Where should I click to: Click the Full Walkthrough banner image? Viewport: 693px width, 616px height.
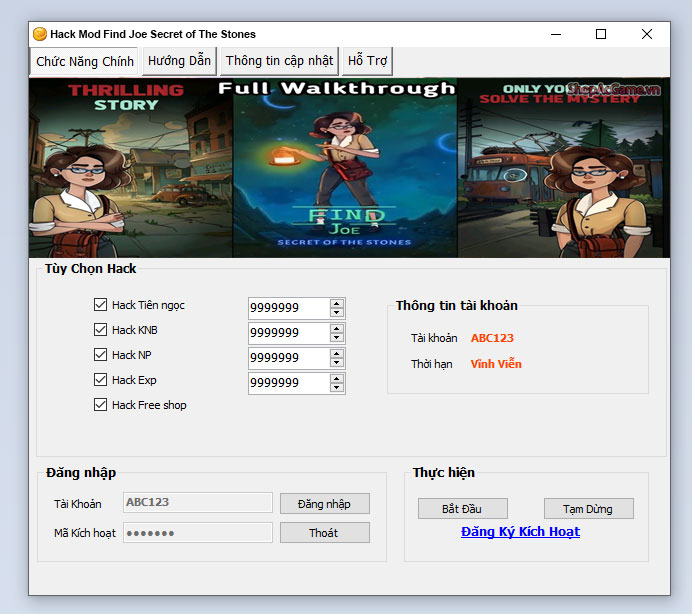pyautogui.click(x=345, y=168)
